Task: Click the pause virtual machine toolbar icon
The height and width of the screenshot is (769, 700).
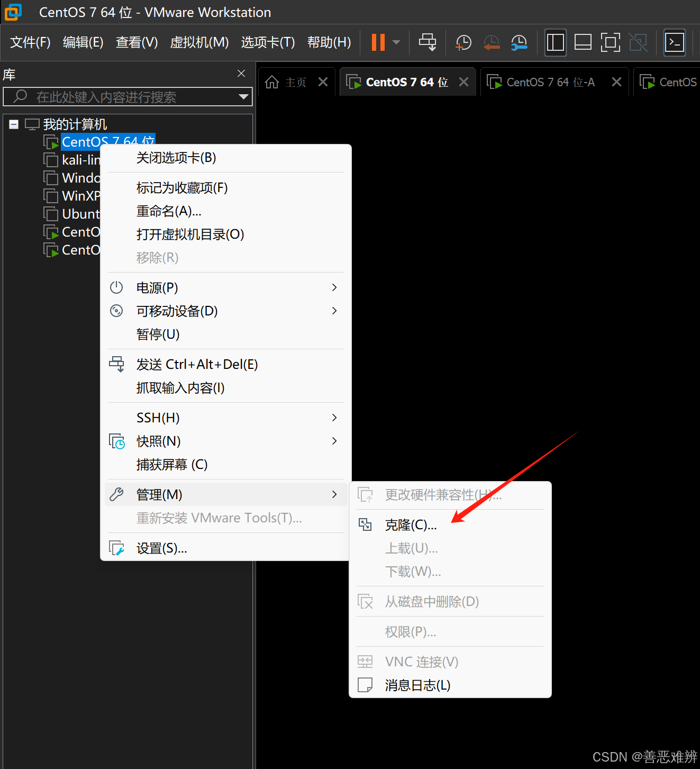Action: [x=378, y=42]
